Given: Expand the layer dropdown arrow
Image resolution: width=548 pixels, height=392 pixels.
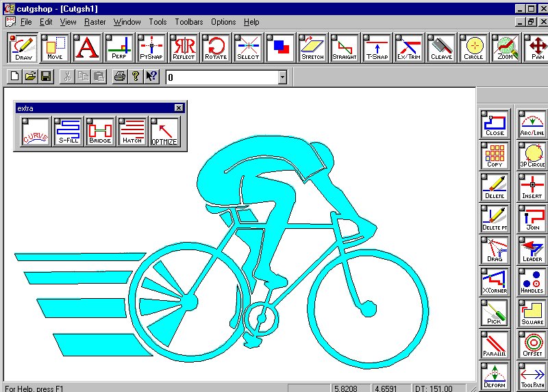Looking at the screenshot, I should [x=282, y=77].
